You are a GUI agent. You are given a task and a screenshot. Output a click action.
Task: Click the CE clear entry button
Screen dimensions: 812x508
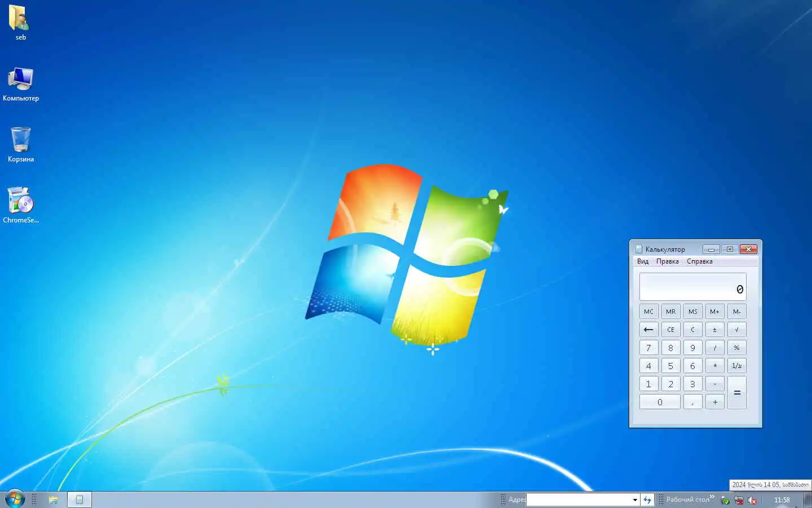(x=670, y=330)
